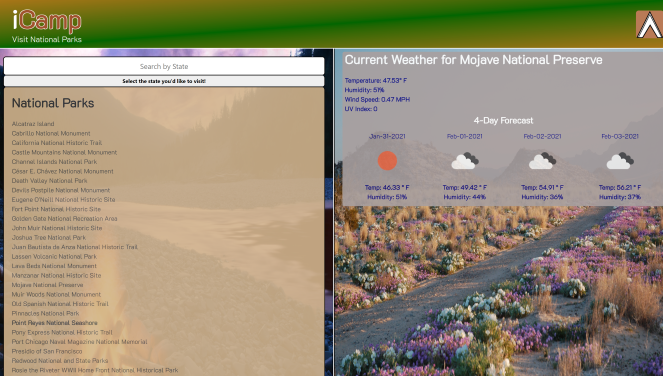Open Rosie the Riveter WWII Home Front park
Image resolution: width=663 pixels, height=376 pixels.
pyautogui.click(x=95, y=370)
